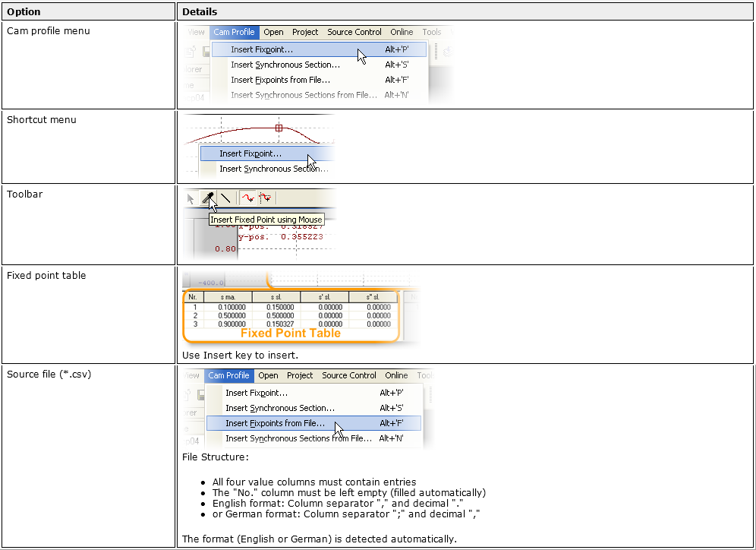Choose Insert Fixpoints from File... in Cam profile menu row
756x550 pixels.
[x=320, y=80]
